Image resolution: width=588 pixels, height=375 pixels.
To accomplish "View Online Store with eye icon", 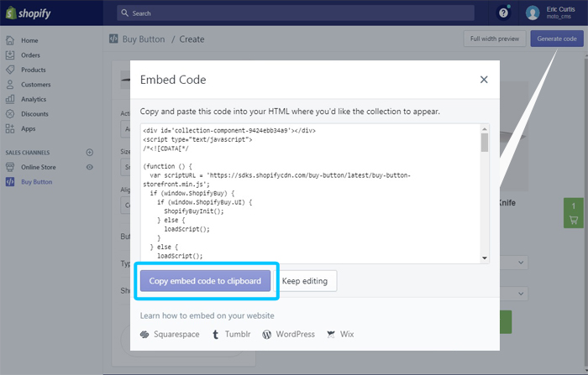I will click(90, 167).
